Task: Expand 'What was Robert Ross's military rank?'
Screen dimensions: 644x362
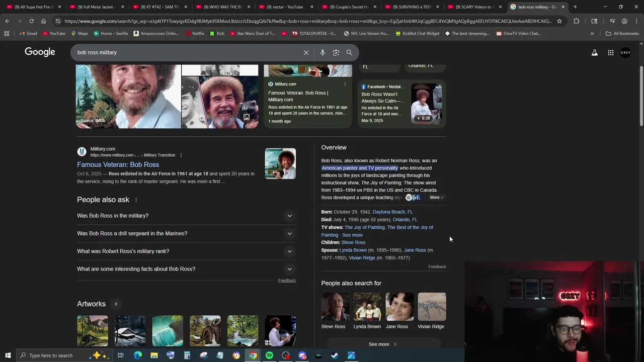Action: (x=186, y=251)
